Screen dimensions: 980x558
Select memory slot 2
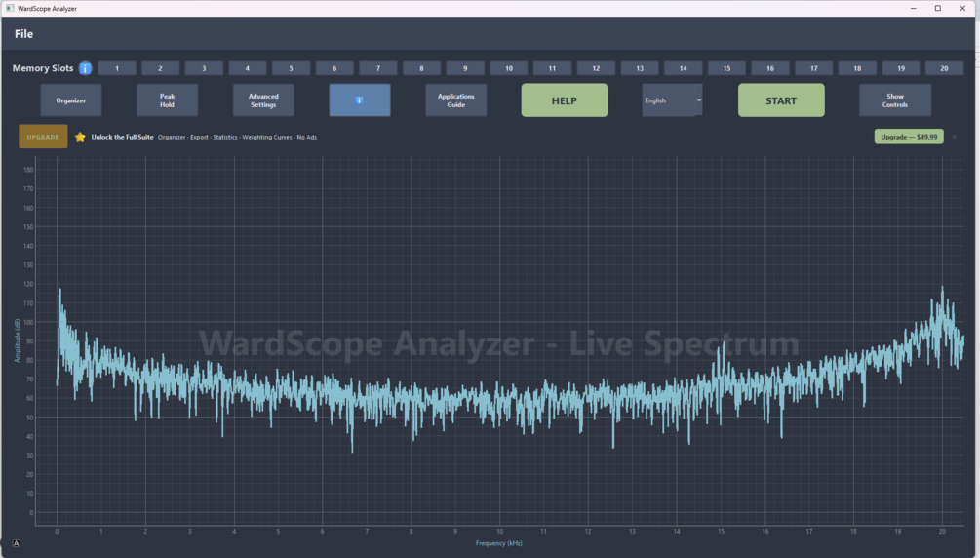tap(160, 68)
